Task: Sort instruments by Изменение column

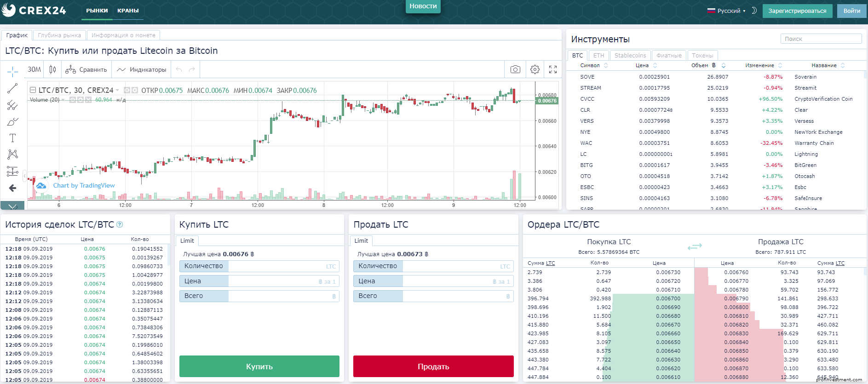Action: (764, 65)
